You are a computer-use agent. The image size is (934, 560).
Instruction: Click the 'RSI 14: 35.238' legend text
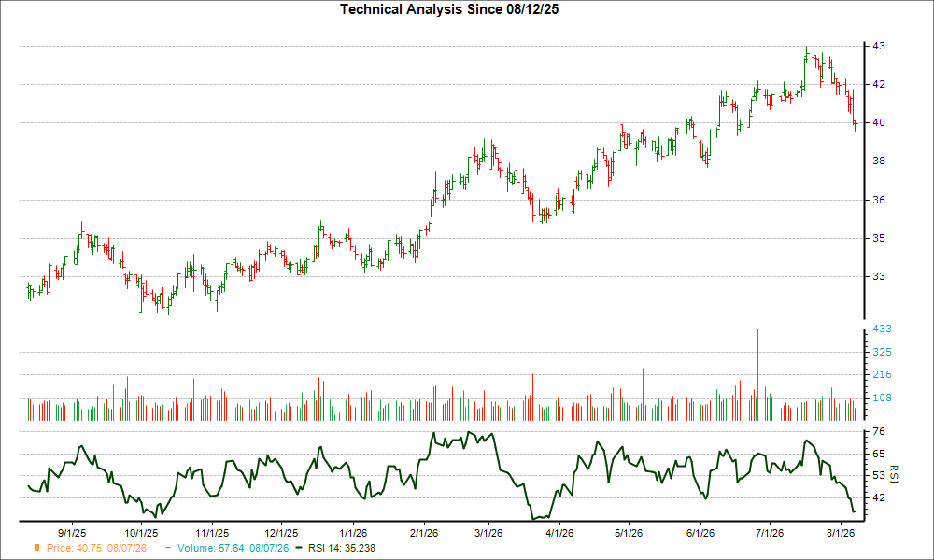coord(341,548)
